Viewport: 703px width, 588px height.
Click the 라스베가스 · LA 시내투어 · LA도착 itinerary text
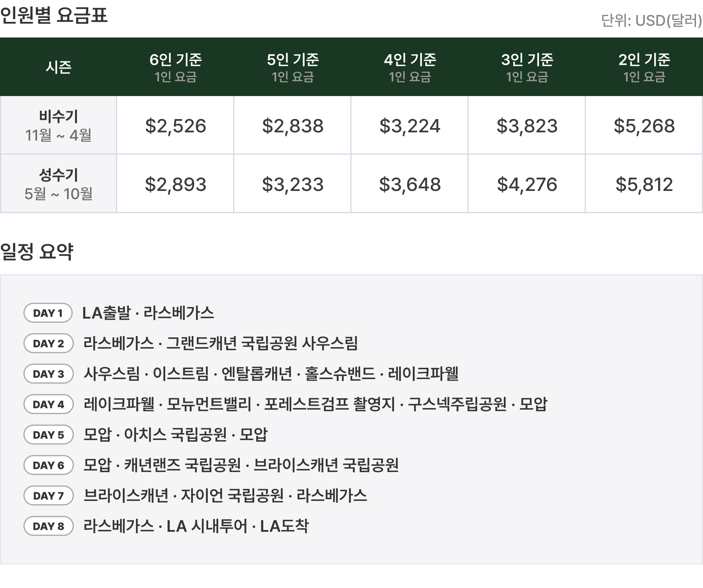coord(196,526)
